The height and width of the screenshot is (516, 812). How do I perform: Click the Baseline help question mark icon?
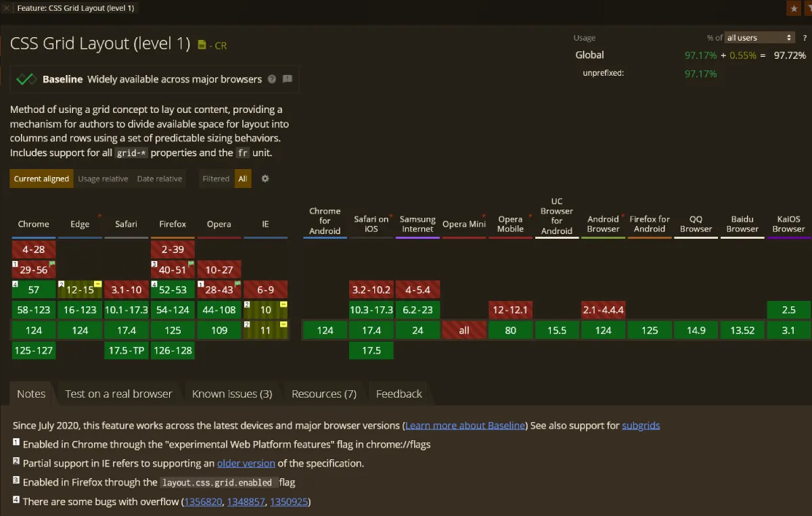pos(272,79)
